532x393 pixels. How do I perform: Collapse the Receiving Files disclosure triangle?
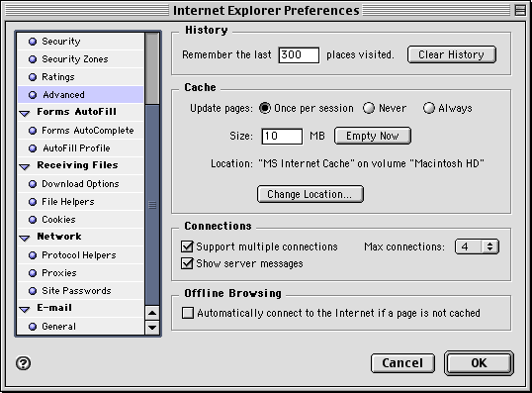[25, 166]
